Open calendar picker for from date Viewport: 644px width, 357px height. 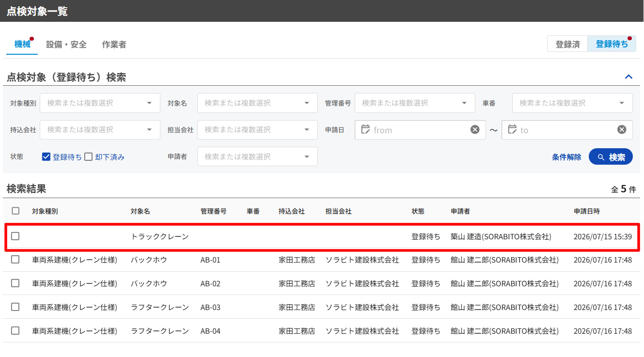[365, 129]
